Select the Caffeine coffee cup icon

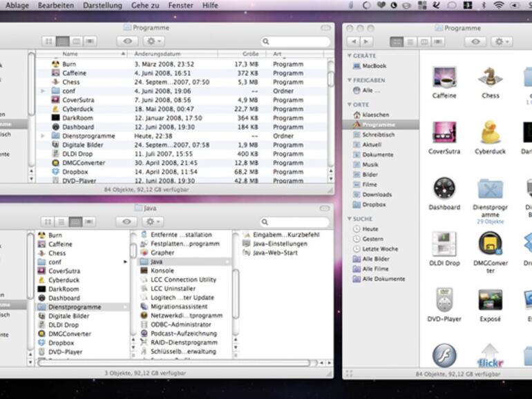[x=444, y=76]
